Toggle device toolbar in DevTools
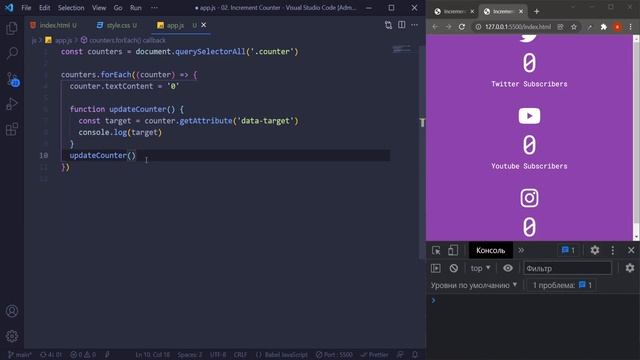This screenshot has height=360, width=640. [x=453, y=251]
